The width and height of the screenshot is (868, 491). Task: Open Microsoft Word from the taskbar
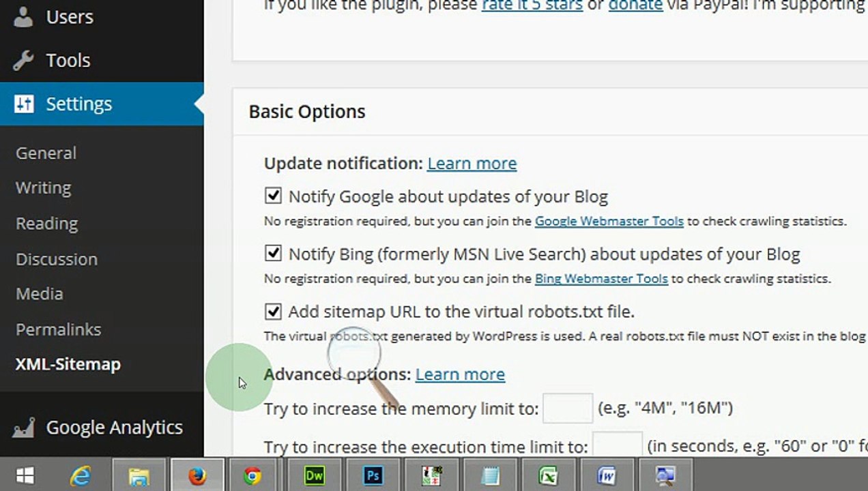[x=607, y=475]
